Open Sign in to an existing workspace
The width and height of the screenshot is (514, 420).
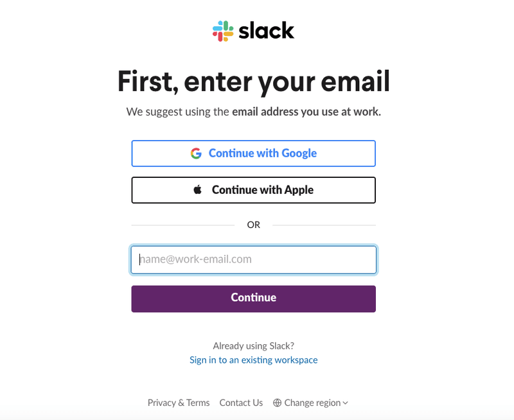(254, 360)
